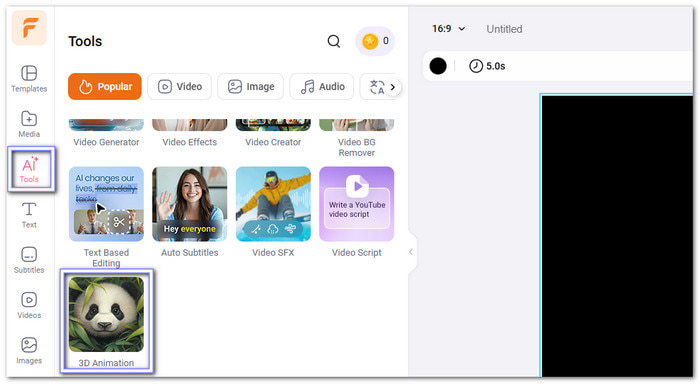
Task: Click the FlexClip logo icon
Action: (29, 28)
